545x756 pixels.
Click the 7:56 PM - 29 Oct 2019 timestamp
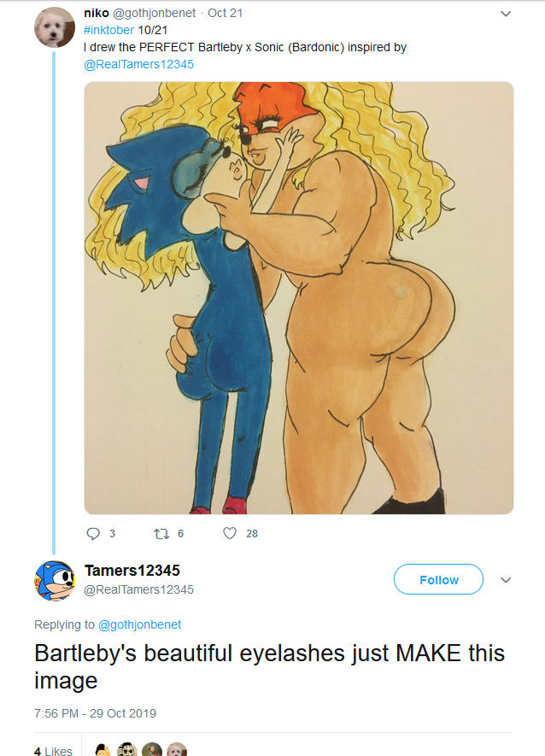(95, 713)
